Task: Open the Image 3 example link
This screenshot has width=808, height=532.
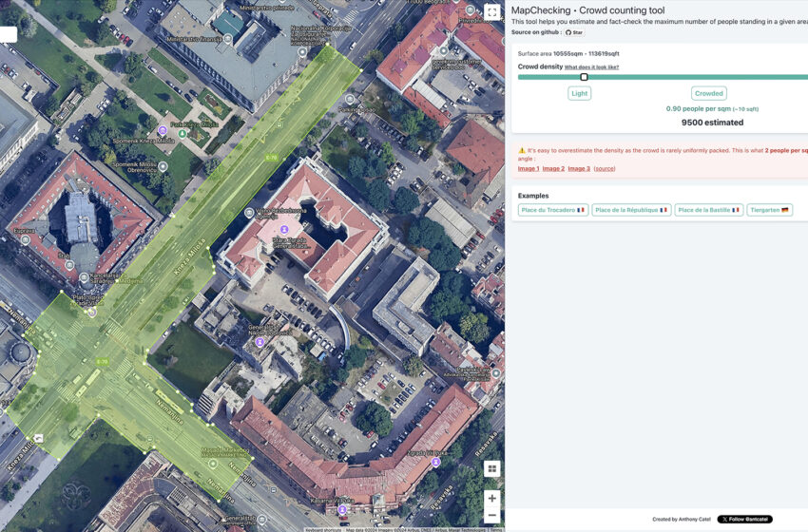Action: (579, 168)
